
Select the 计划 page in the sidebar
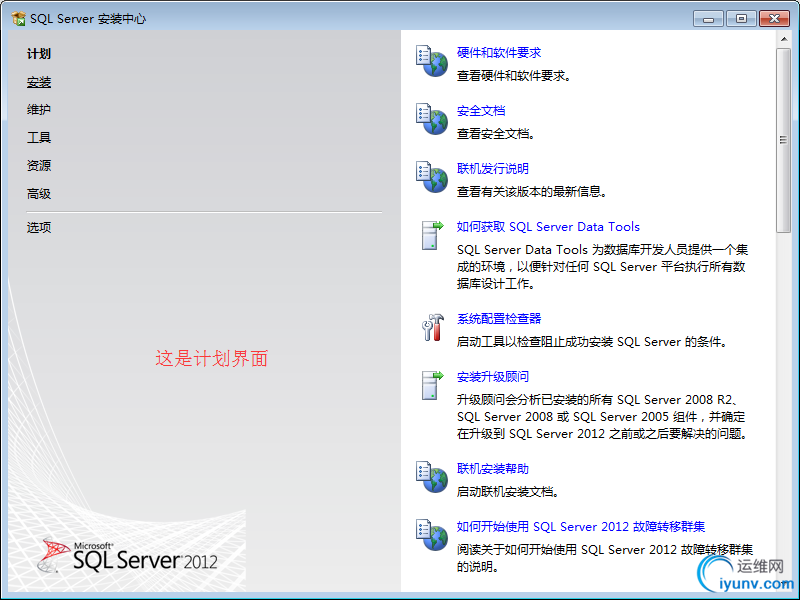click(x=39, y=54)
